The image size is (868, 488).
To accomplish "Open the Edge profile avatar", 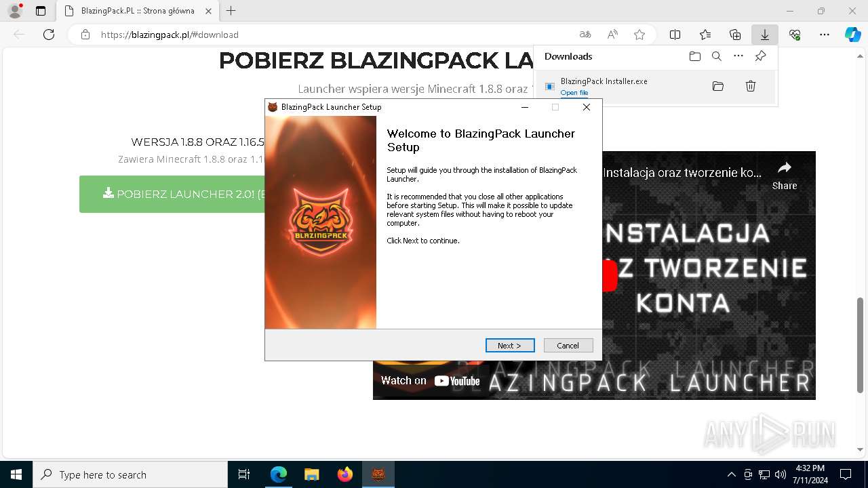I will [x=15, y=11].
